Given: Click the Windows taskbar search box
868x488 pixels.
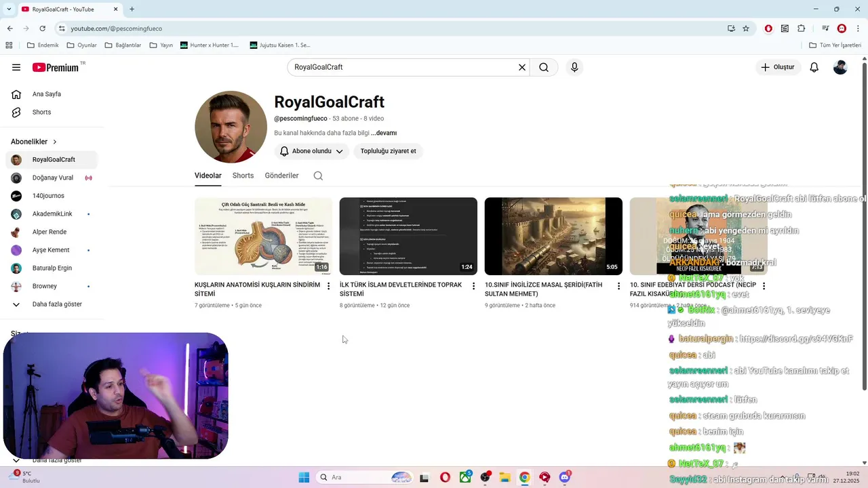Looking at the screenshot, I should point(365,477).
